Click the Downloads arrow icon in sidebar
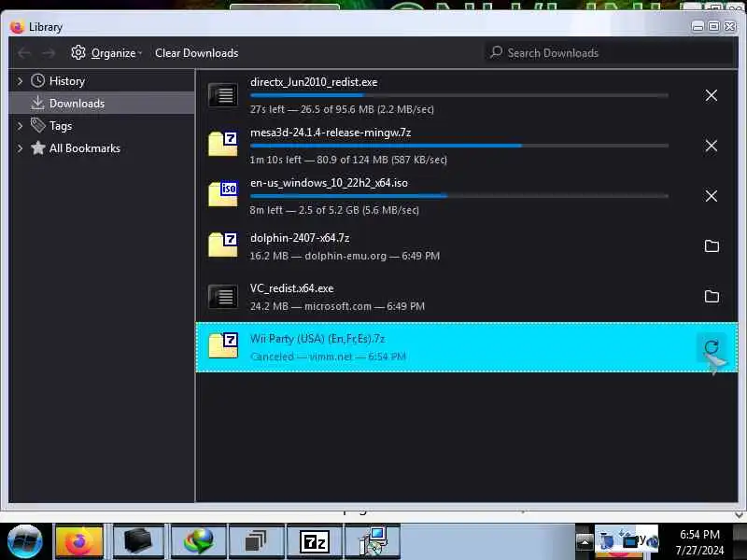Image resolution: width=747 pixels, height=560 pixels. [37, 103]
